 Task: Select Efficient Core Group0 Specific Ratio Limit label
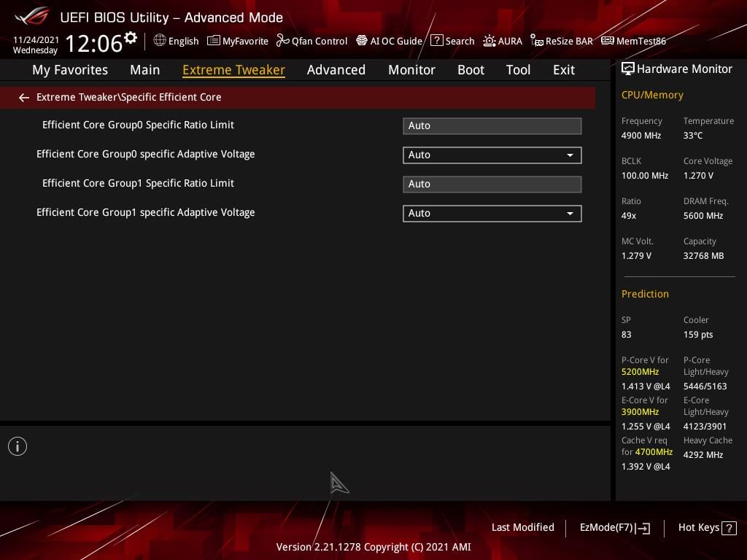138,125
